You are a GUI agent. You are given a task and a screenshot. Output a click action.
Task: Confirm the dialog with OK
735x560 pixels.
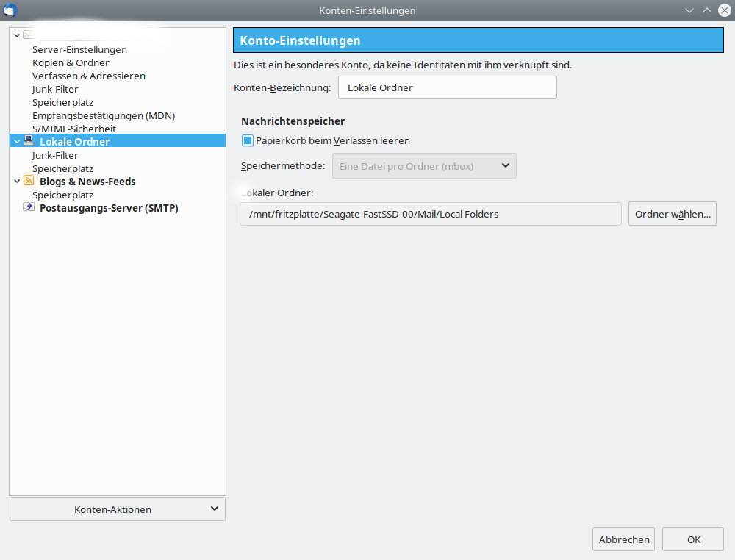[x=693, y=539]
